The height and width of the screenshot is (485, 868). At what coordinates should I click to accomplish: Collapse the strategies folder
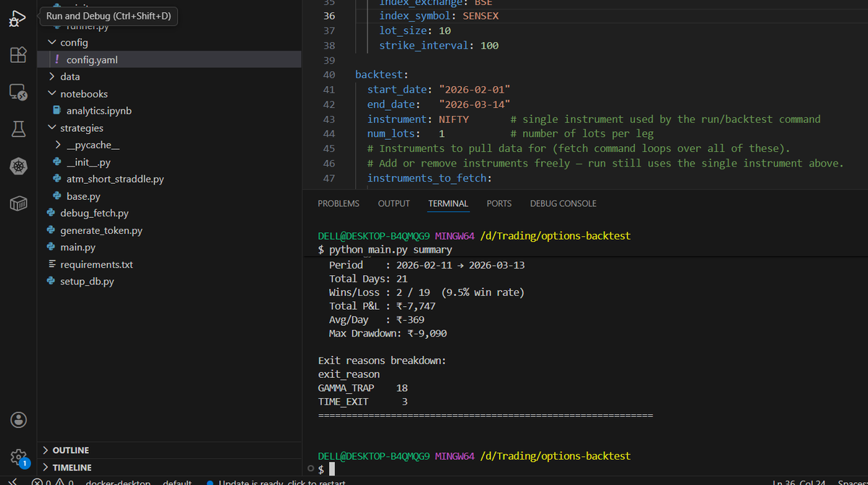tap(51, 128)
